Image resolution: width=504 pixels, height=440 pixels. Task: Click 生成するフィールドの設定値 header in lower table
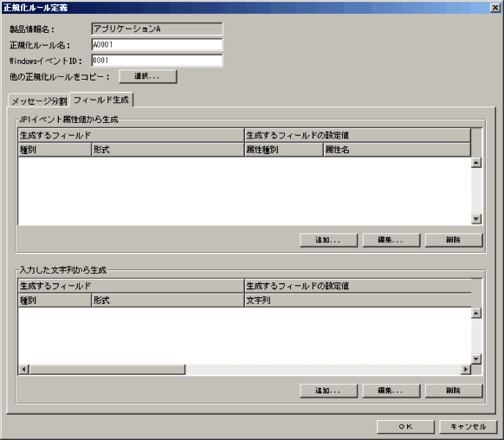358,286
